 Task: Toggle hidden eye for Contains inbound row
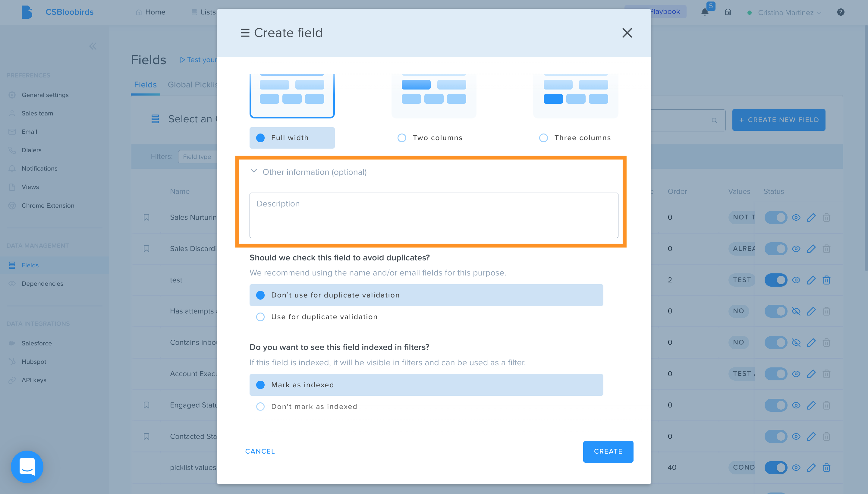(796, 342)
